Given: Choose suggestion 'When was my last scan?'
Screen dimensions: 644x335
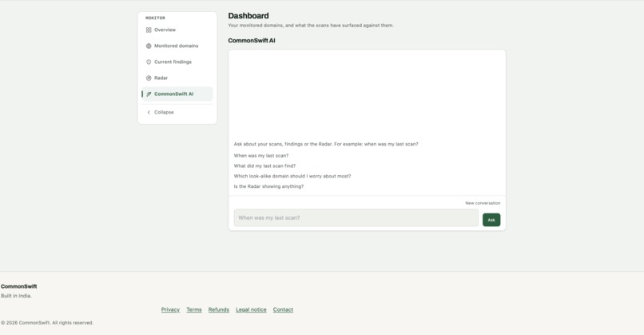Looking at the screenshot, I should click(261, 156).
